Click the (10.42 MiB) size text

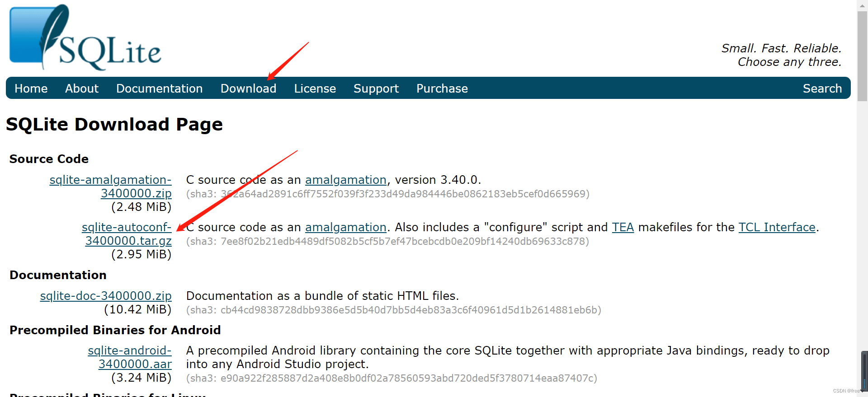pos(137,309)
